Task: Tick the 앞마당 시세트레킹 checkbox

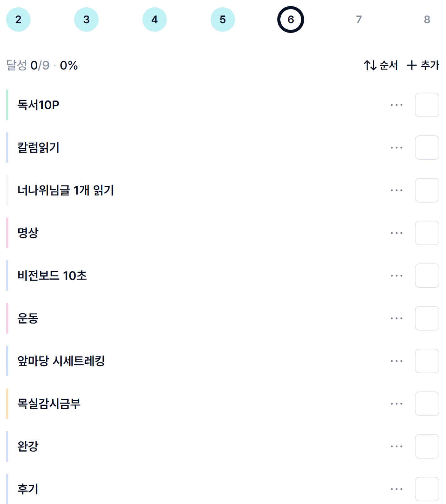Action: point(427,361)
